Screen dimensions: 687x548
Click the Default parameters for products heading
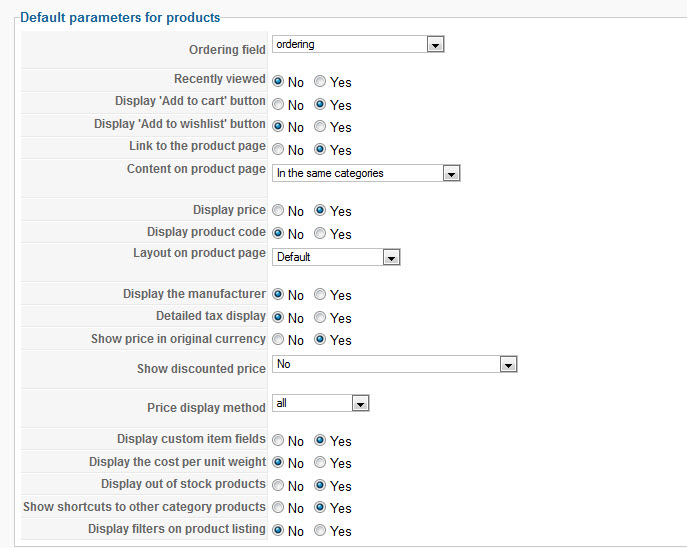(x=120, y=17)
